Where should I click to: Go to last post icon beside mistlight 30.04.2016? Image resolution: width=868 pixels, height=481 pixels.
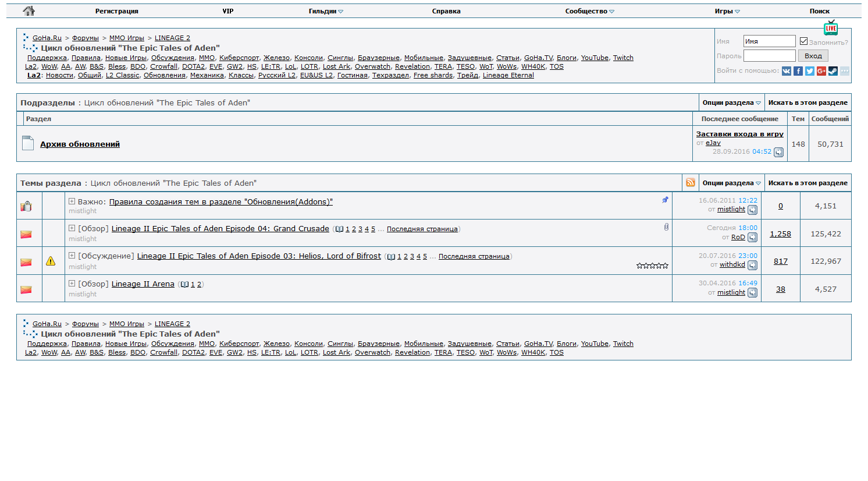click(x=752, y=293)
